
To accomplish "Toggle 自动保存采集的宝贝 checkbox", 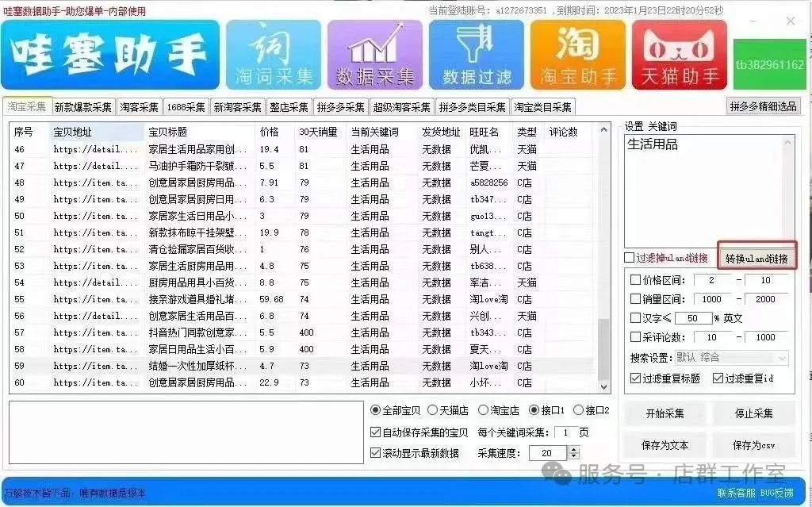I will (376, 432).
